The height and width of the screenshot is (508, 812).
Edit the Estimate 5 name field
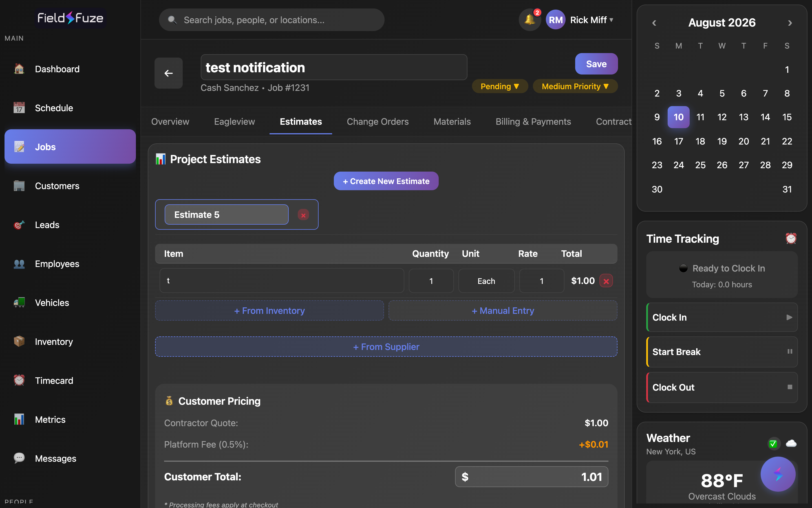[226, 215]
